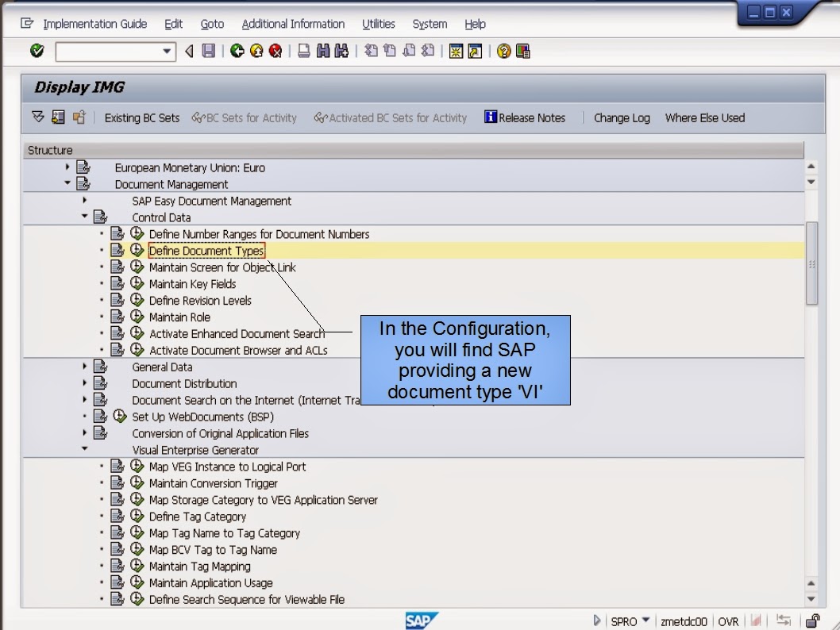Click the IMG documentation icon beside Maintain Role
840x630 pixels.
point(117,317)
